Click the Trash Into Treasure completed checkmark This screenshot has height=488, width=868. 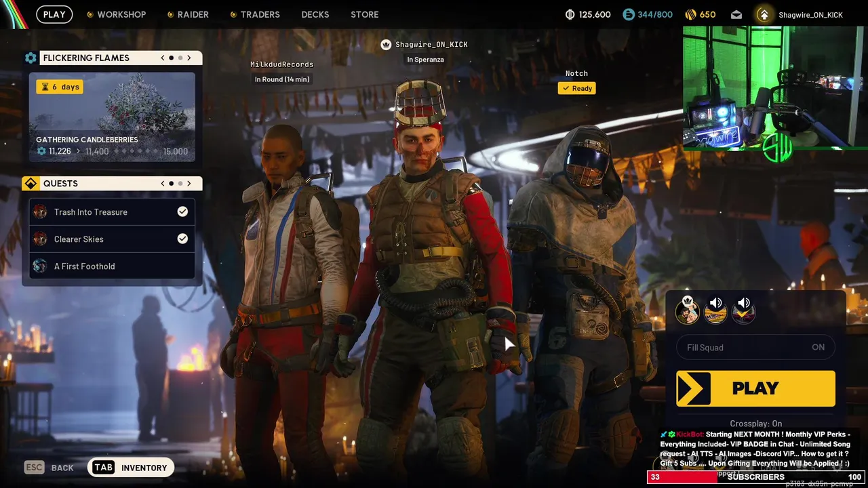pos(182,212)
